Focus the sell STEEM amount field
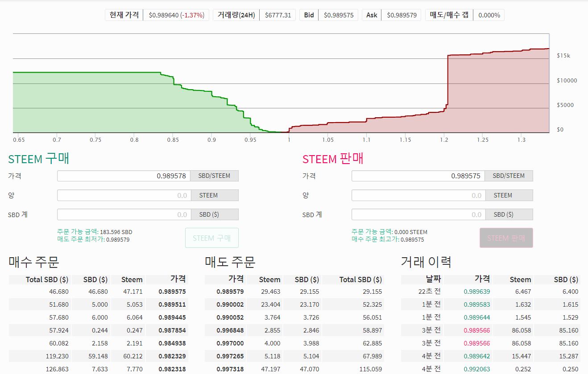 coord(418,195)
